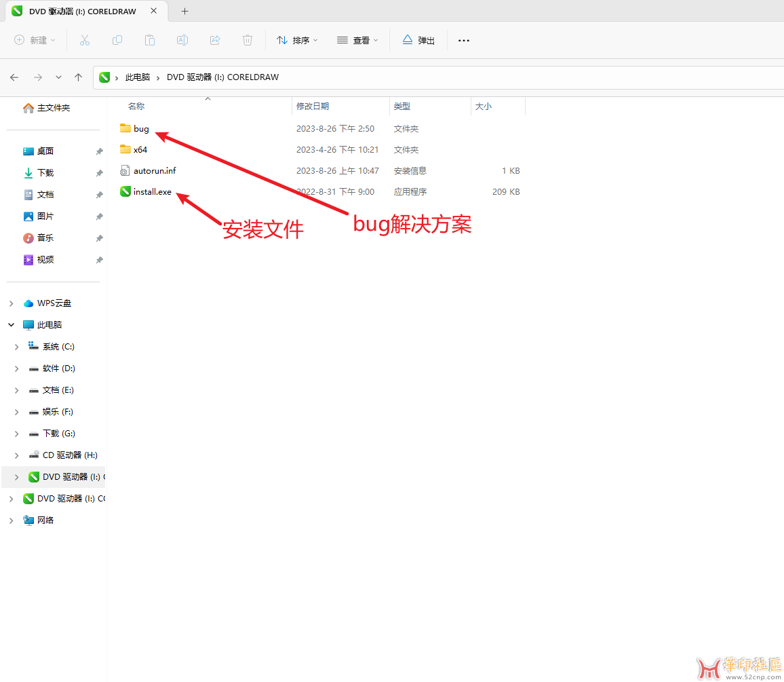Screen dimensions: 784x682
Task: Expand the WPS云盘 node
Action: [11, 303]
